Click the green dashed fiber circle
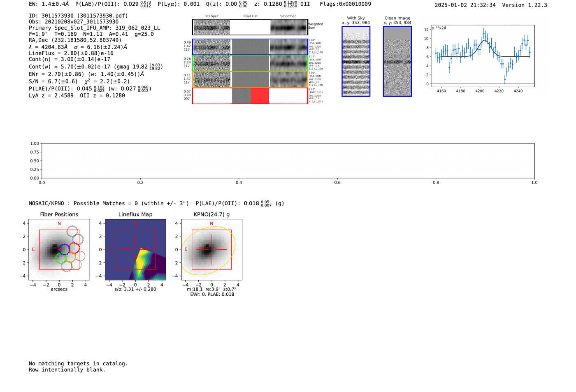The height and width of the screenshot is (392, 576). [x=61, y=258]
